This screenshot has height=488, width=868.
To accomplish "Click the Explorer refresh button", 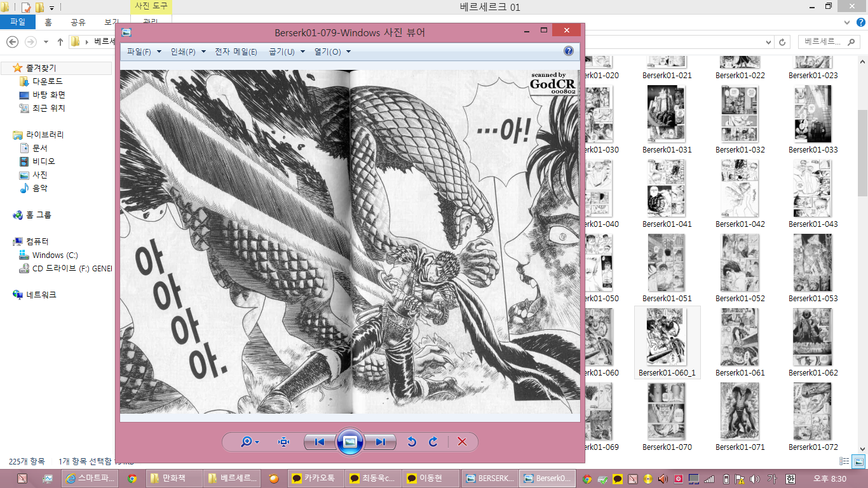I will point(783,42).
